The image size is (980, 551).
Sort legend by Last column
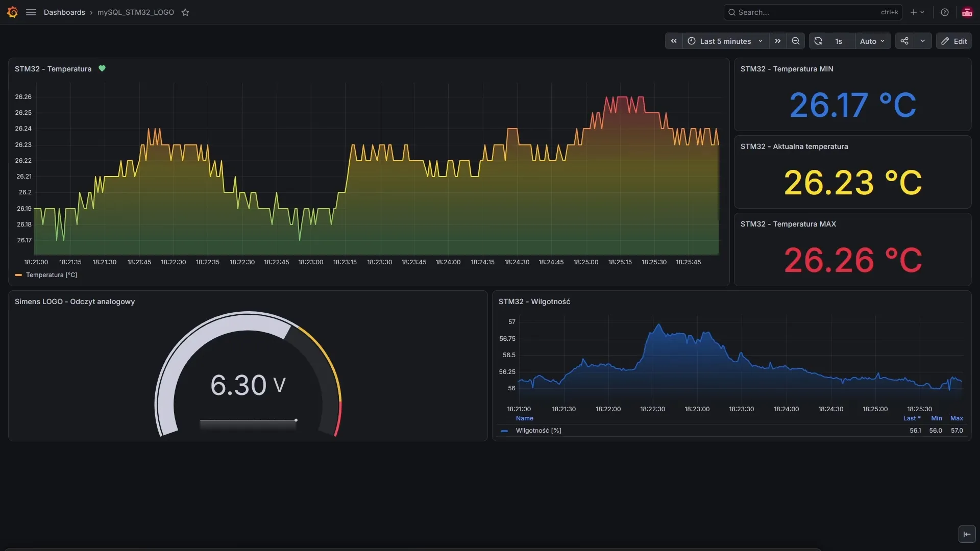pyautogui.click(x=912, y=418)
